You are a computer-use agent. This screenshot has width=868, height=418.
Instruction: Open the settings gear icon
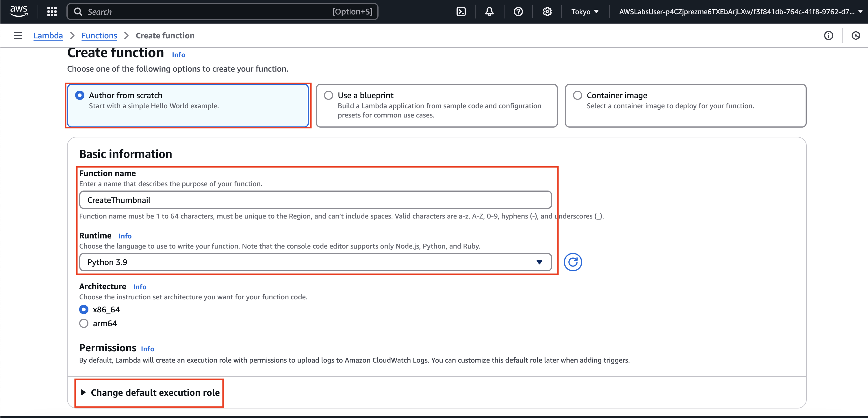[x=547, y=12]
